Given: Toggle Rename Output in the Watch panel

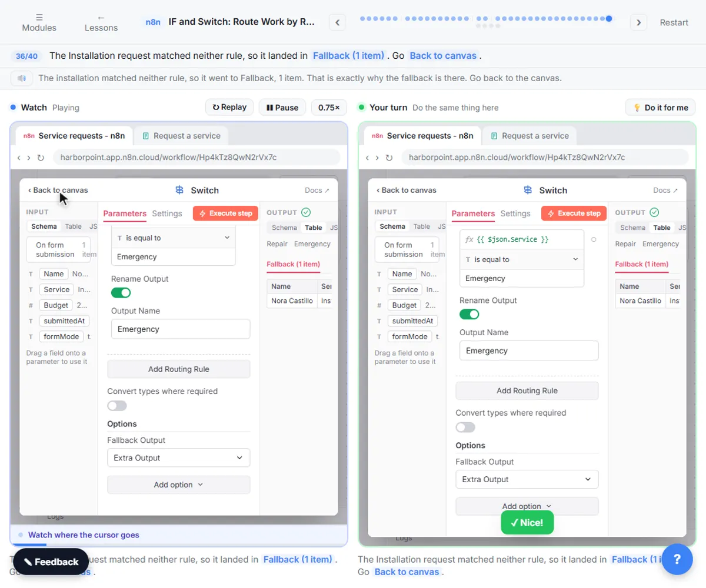Looking at the screenshot, I should click(121, 292).
